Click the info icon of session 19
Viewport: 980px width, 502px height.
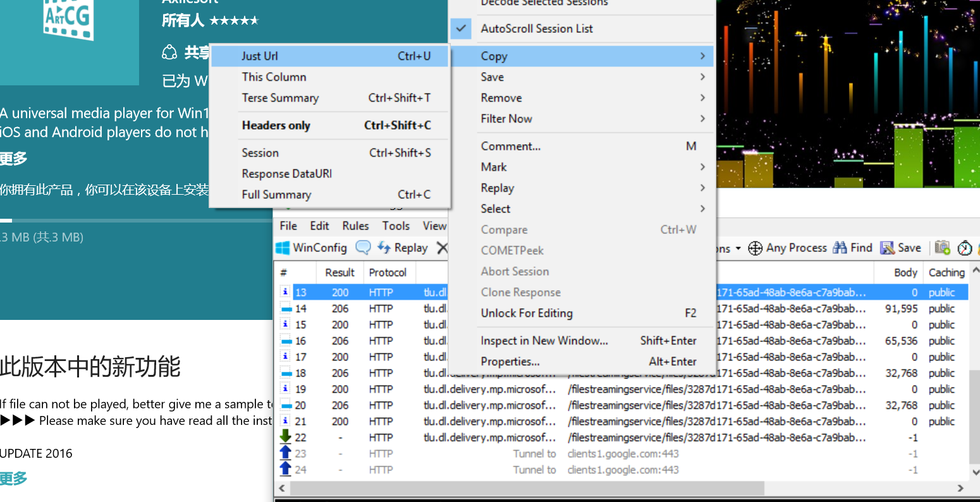pyautogui.click(x=285, y=388)
